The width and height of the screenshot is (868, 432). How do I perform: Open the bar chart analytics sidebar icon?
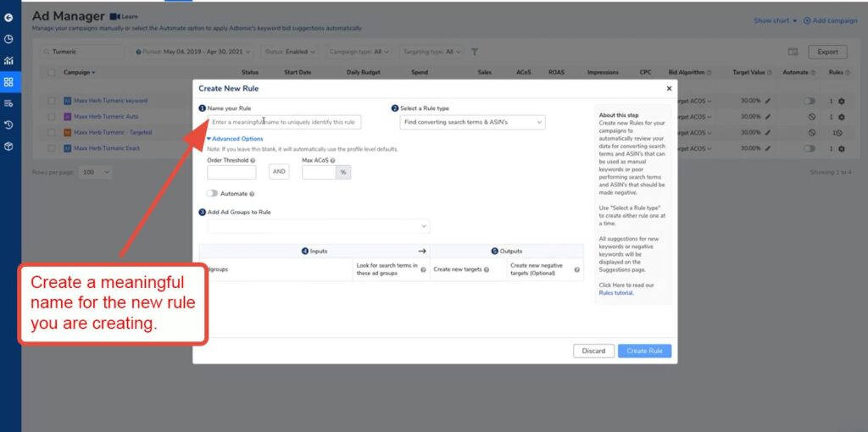(x=8, y=61)
